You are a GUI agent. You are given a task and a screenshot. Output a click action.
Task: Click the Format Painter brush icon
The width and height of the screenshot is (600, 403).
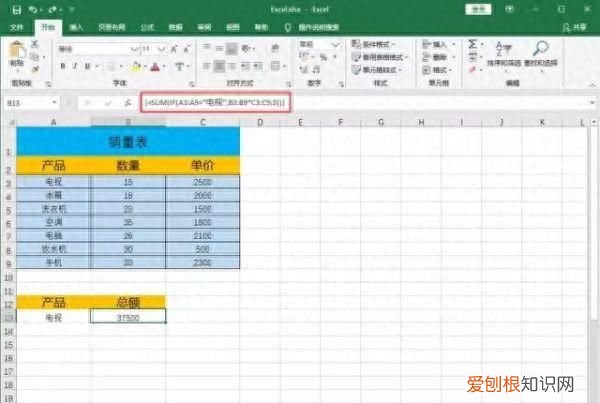click(x=35, y=70)
